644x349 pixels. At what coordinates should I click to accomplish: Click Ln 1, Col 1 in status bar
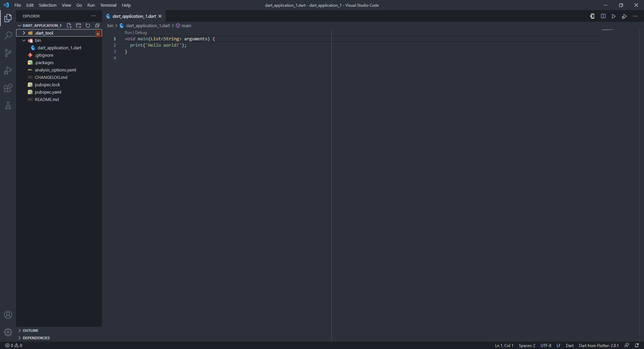click(x=504, y=345)
